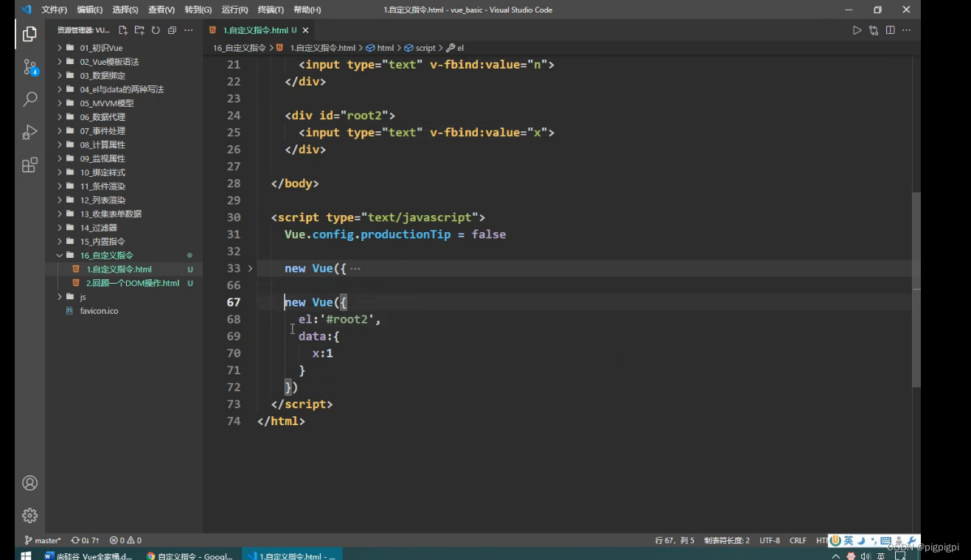Open the 运行(R) menu

pos(234,10)
